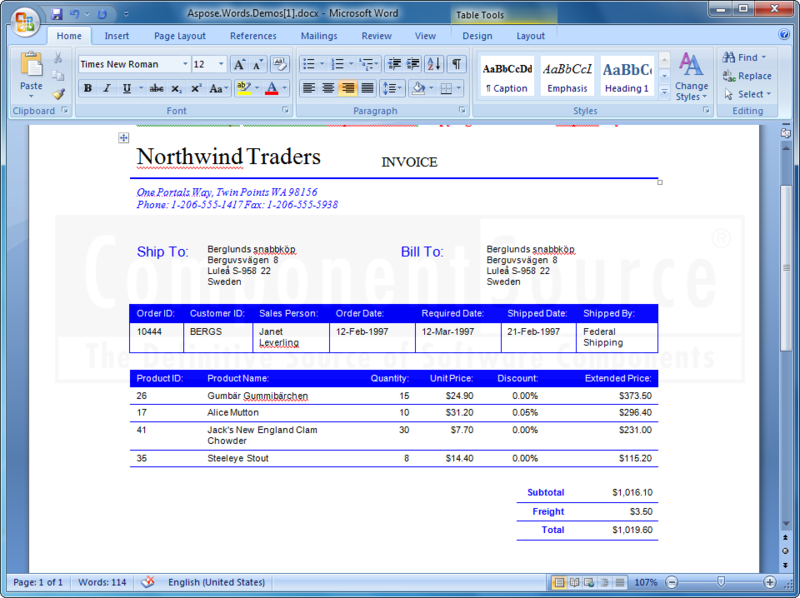Open the References tab
The width and height of the screenshot is (800, 598).
click(253, 36)
